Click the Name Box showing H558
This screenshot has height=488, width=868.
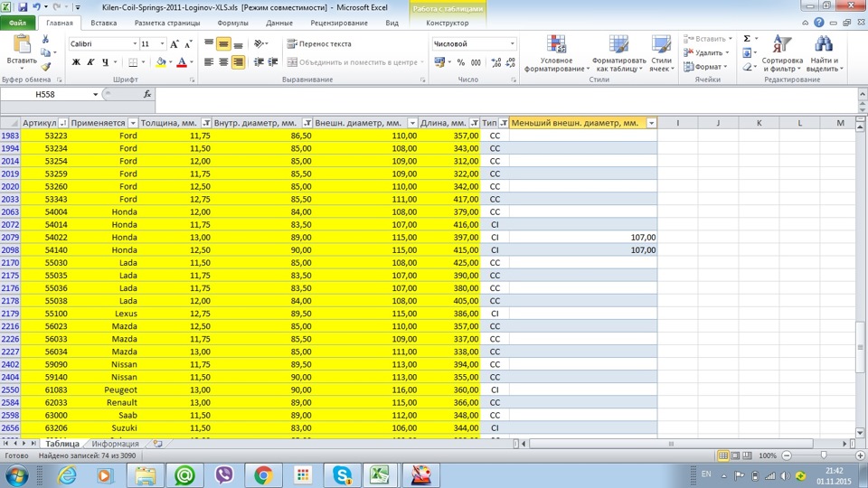point(45,94)
